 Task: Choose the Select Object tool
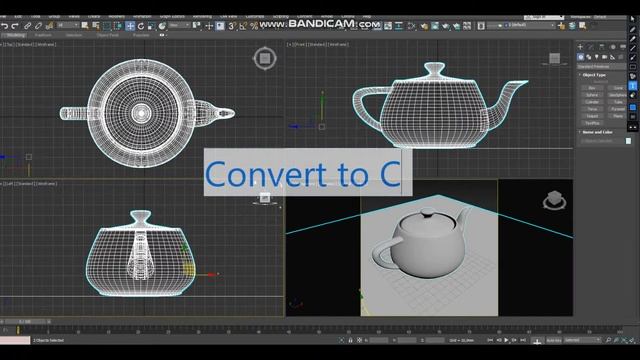click(85, 26)
